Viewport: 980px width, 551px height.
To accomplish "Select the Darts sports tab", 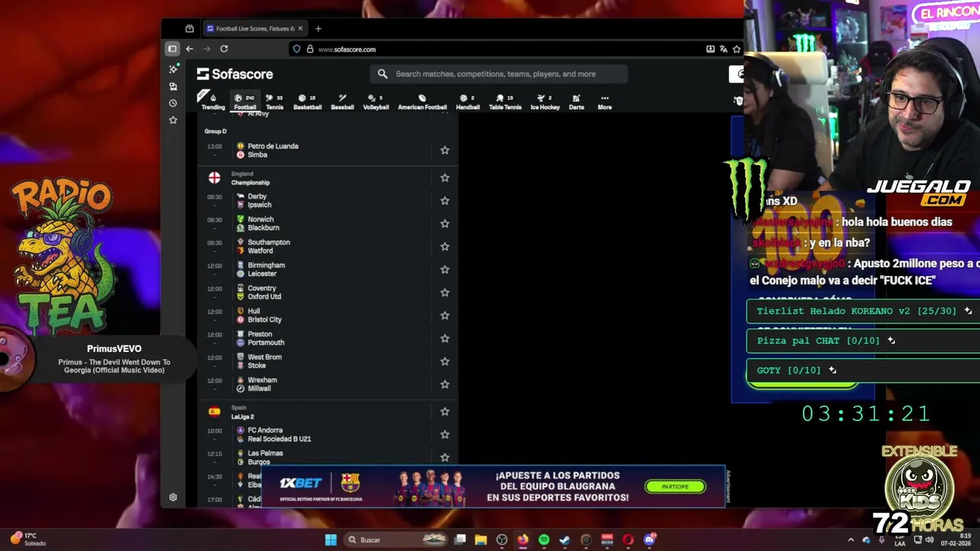I will tap(577, 102).
